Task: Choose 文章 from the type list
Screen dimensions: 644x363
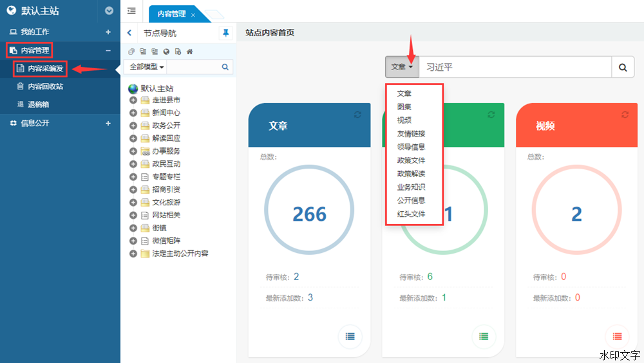Action: tap(404, 93)
